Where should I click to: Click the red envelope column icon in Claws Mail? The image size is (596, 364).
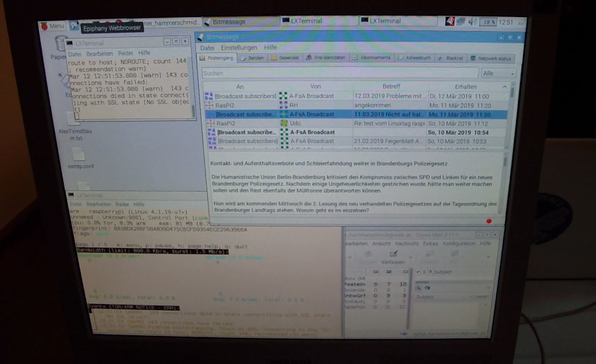375,272
